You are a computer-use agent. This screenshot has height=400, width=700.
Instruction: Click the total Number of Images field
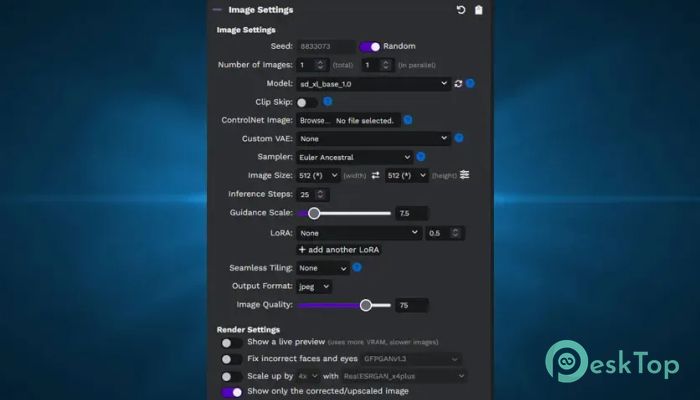click(x=312, y=65)
